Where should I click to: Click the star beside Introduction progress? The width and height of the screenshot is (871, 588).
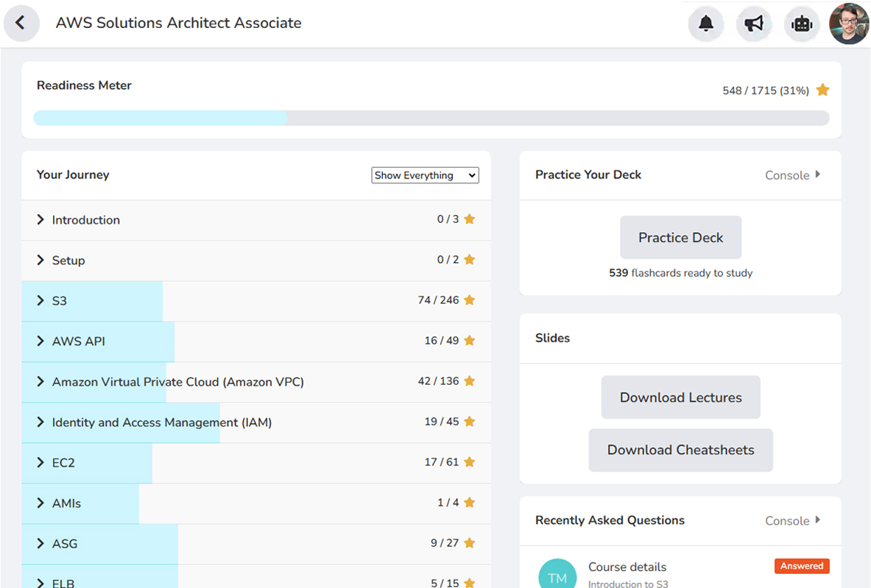(469, 219)
